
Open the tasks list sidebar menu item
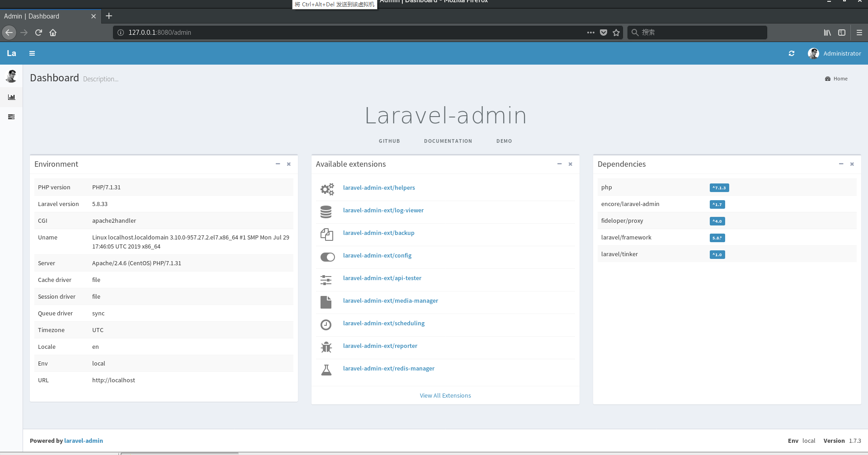point(11,117)
